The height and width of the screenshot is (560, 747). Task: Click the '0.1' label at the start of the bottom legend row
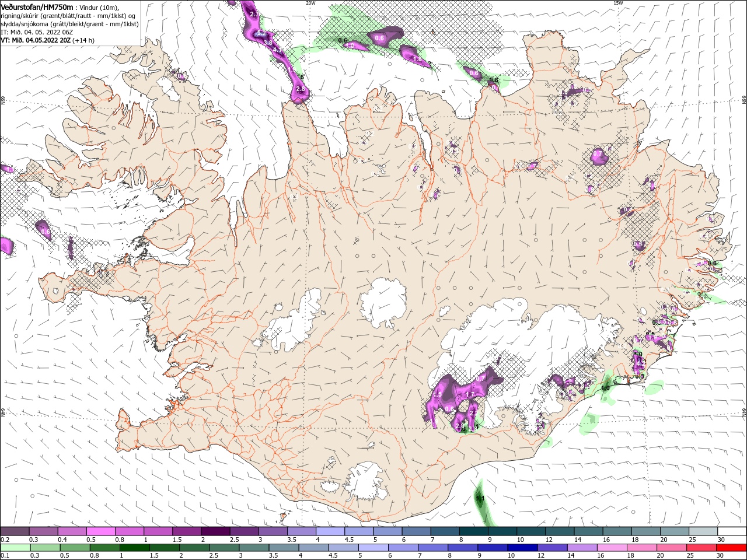[5, 556]
